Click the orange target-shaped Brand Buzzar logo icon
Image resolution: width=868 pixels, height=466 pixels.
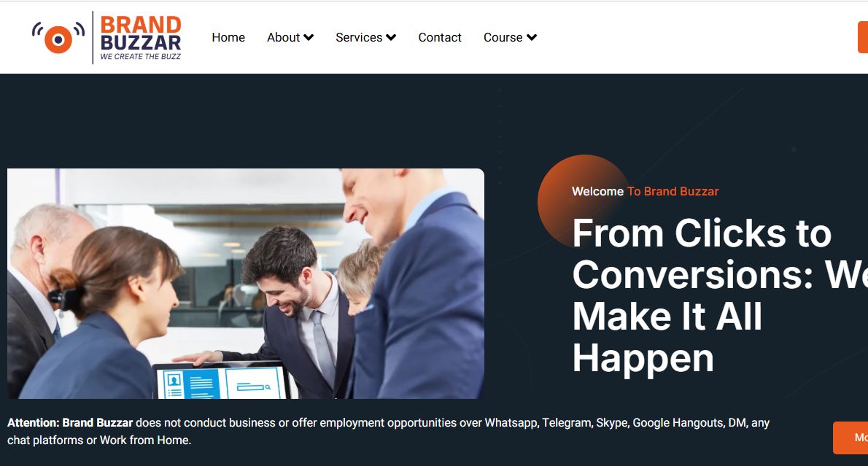pos(58,37)
